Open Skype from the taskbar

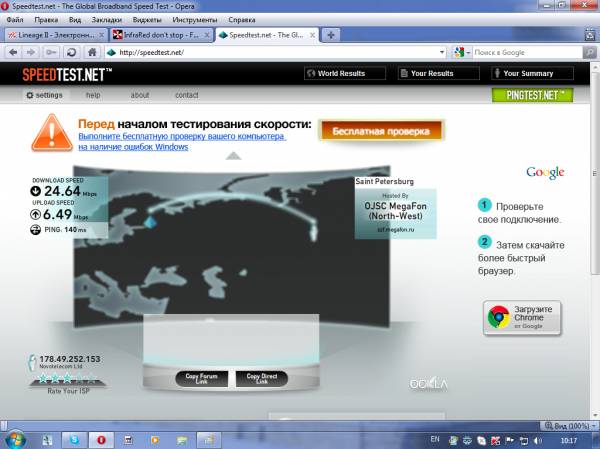click(74, 440)
